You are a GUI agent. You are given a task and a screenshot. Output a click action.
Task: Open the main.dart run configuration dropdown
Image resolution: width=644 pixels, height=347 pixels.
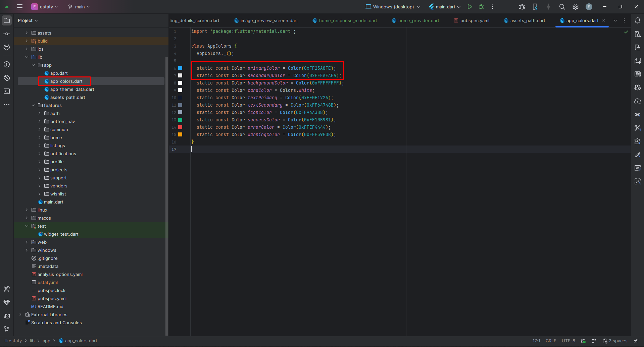coord(445,7)
